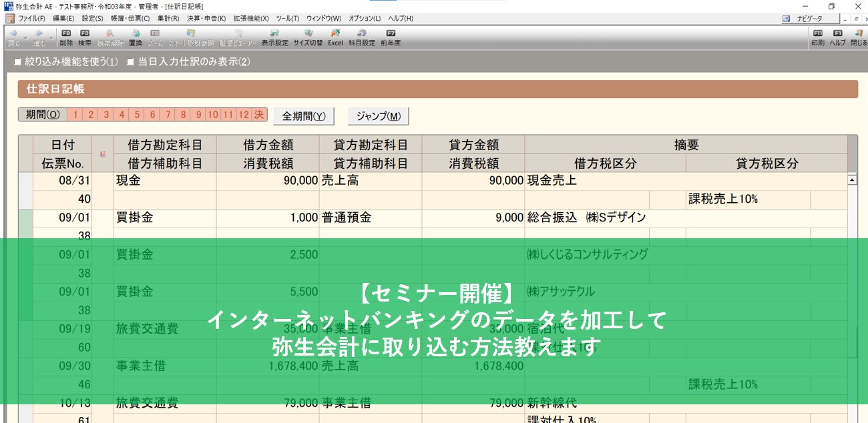Open 表示設定 display settings
The width and height of the screenshot is (868, 423).
[274, 37]
